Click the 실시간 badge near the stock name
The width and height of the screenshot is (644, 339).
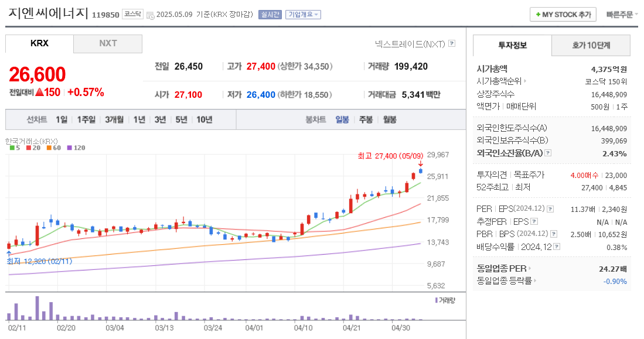270,15
